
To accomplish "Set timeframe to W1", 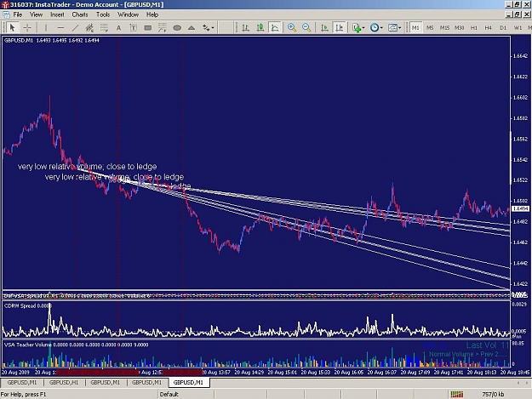I will 518,27.
